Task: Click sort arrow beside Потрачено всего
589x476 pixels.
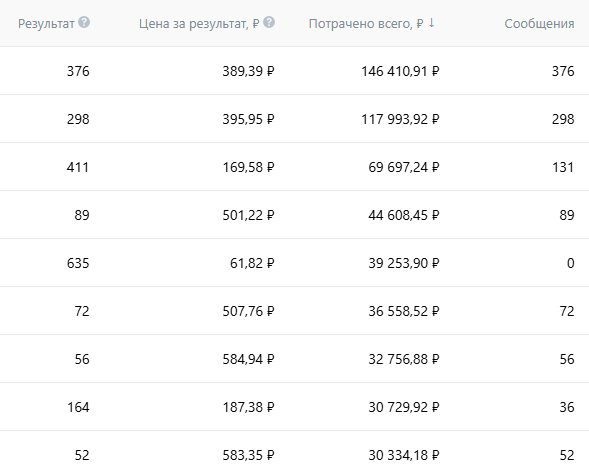Action: point(432,23)
